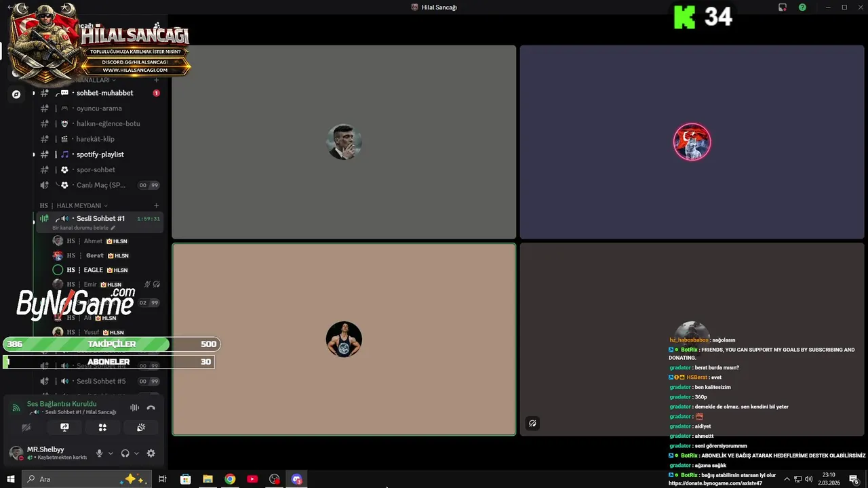This screenshot has height=488, width=868.
Task: Open OBS Studio from the taskbar
Action: pyautogui.click(x=275, y=479)
